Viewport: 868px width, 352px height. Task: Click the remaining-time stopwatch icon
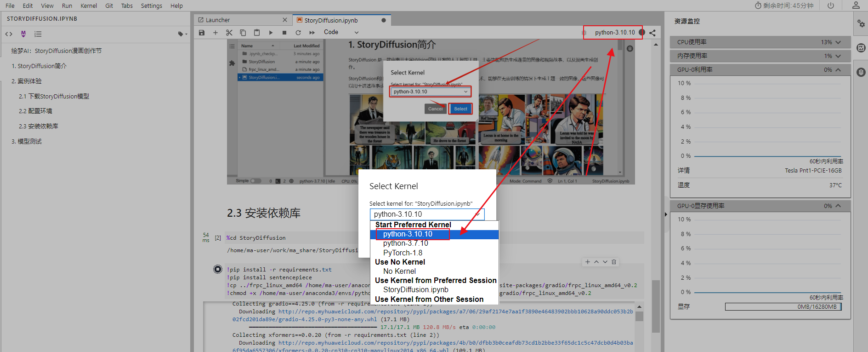758,6
